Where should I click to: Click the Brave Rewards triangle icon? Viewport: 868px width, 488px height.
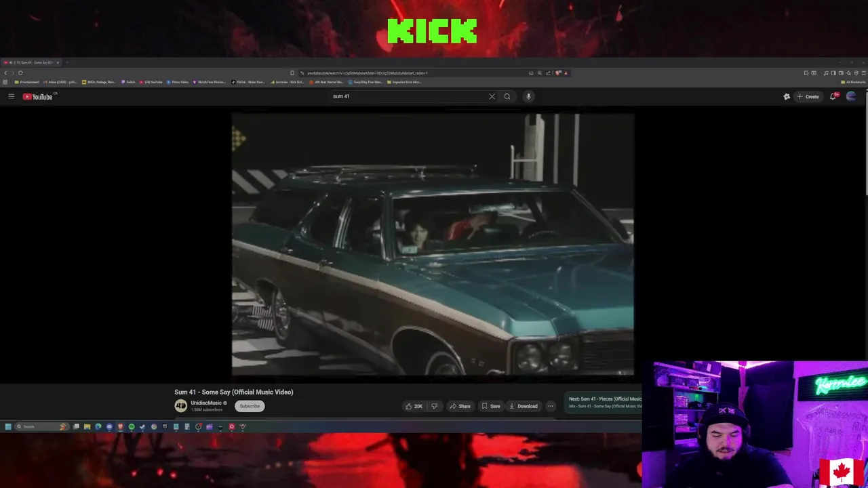(566, 73)
